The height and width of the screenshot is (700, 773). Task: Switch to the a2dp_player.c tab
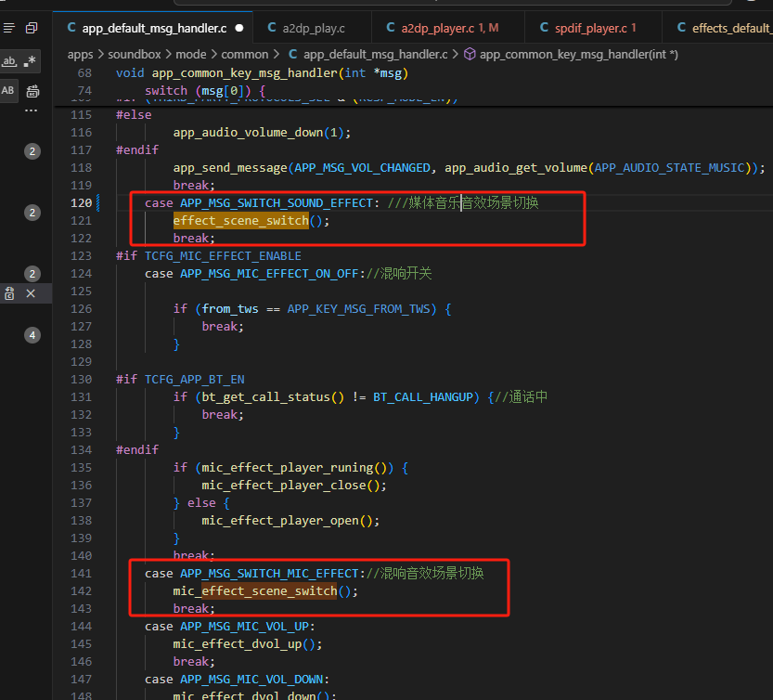pyautogui.click(x=448, y=28)
